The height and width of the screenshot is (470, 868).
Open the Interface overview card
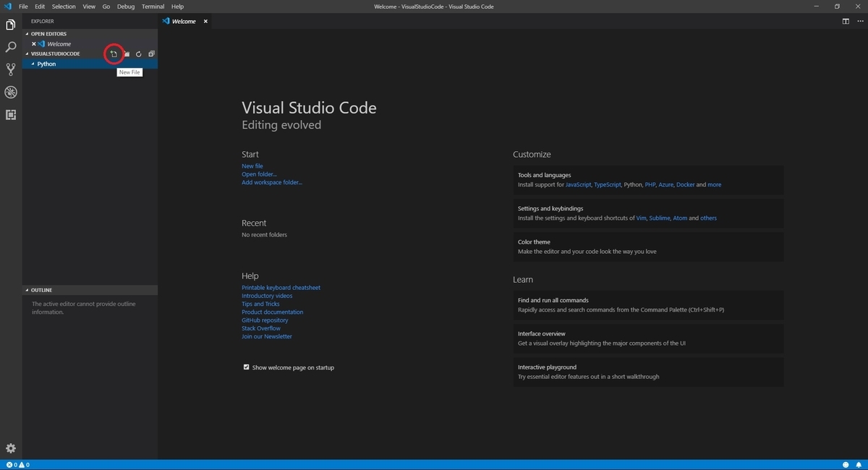click(649, 338)
